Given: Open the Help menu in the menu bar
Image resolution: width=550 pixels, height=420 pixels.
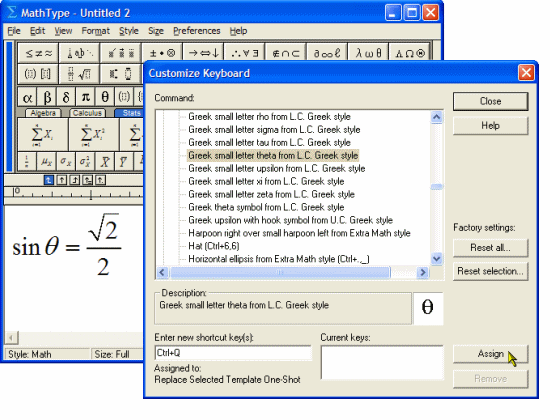Looking at the screenshot, I should click(x=239, y=31).
